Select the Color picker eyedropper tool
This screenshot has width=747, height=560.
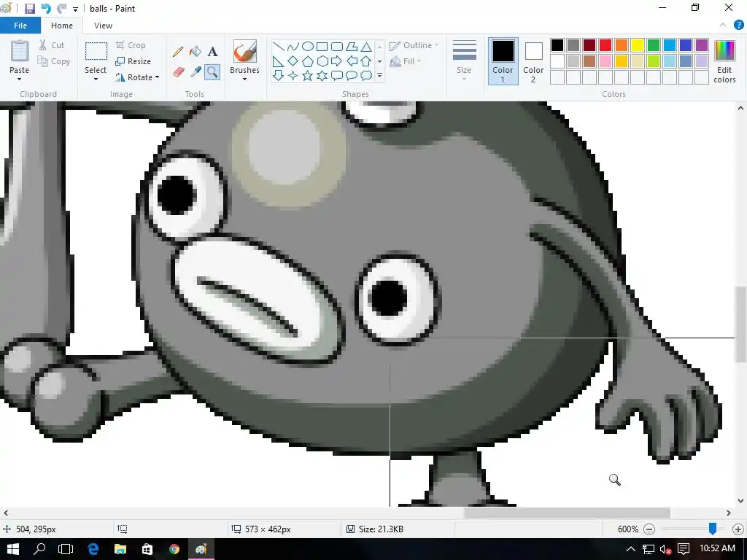click(196, 72)
